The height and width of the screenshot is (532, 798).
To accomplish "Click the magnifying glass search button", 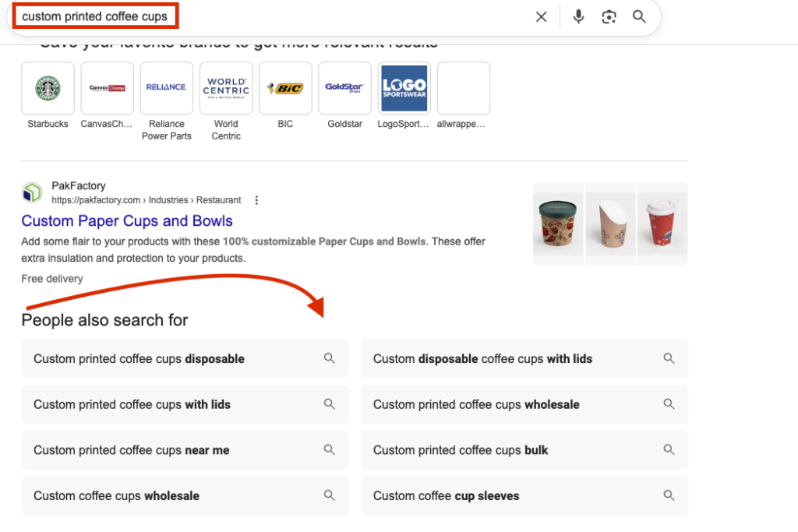I will click(639, 17).
